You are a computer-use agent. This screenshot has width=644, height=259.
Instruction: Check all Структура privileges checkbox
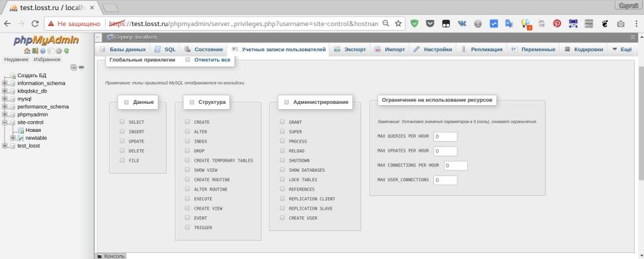[x=192, y=102]
